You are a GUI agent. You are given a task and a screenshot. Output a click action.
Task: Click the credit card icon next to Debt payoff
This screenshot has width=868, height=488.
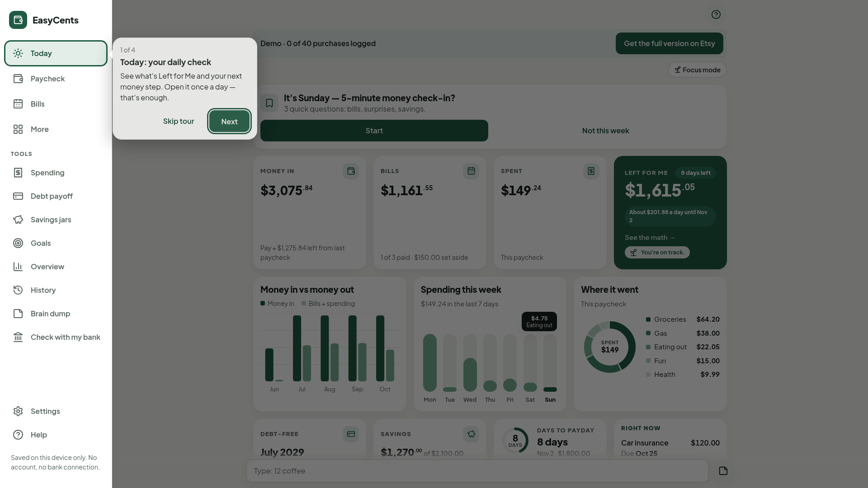coord(18,196)
